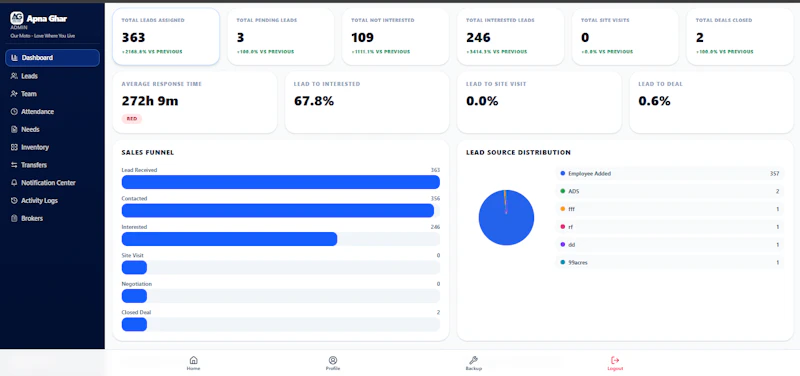This screenshot has width=800, height=376.
Task: Click the Lead Source Distribution heading
Action: [x=518, y=152]
